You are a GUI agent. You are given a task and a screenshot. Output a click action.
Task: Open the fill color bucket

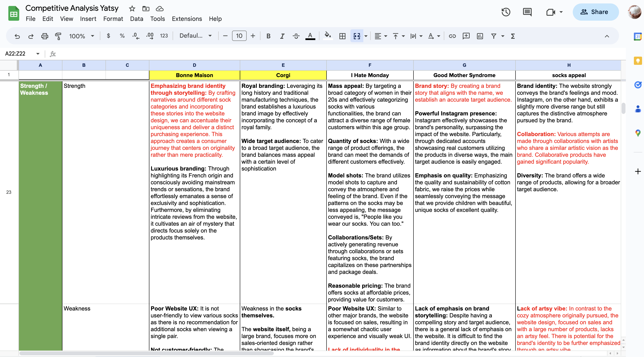tap(328, 36)
